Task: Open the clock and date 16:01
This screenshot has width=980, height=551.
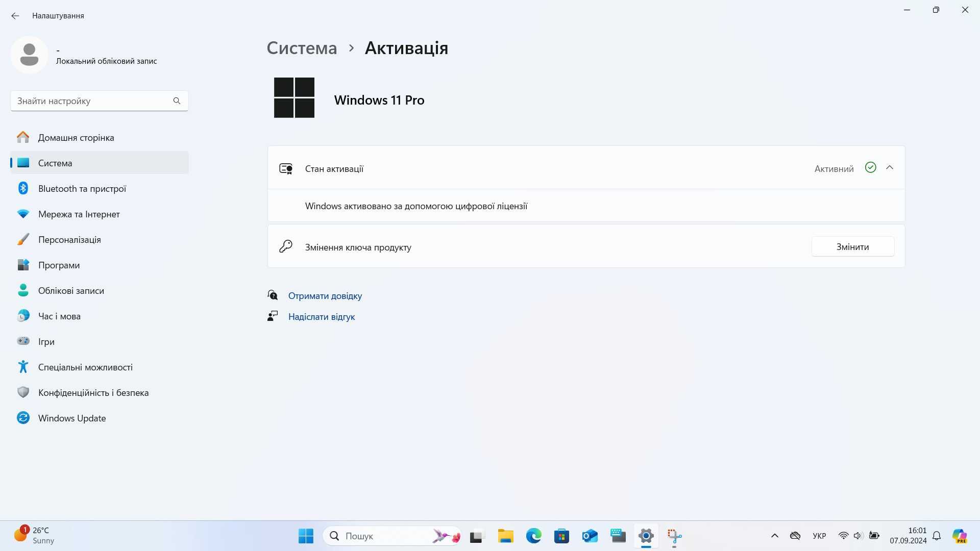Action: pos(908,536)
